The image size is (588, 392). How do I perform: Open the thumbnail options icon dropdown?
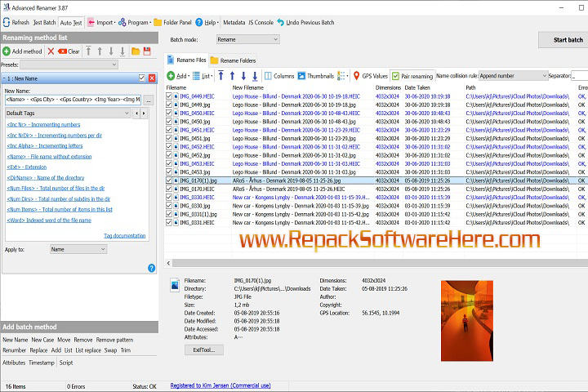click(342, 76)
